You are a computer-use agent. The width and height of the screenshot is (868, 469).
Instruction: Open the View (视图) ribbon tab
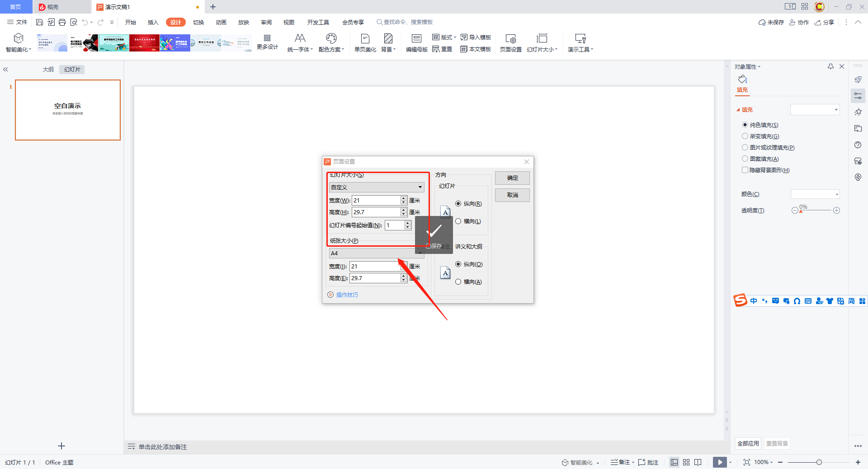(289, 22)
